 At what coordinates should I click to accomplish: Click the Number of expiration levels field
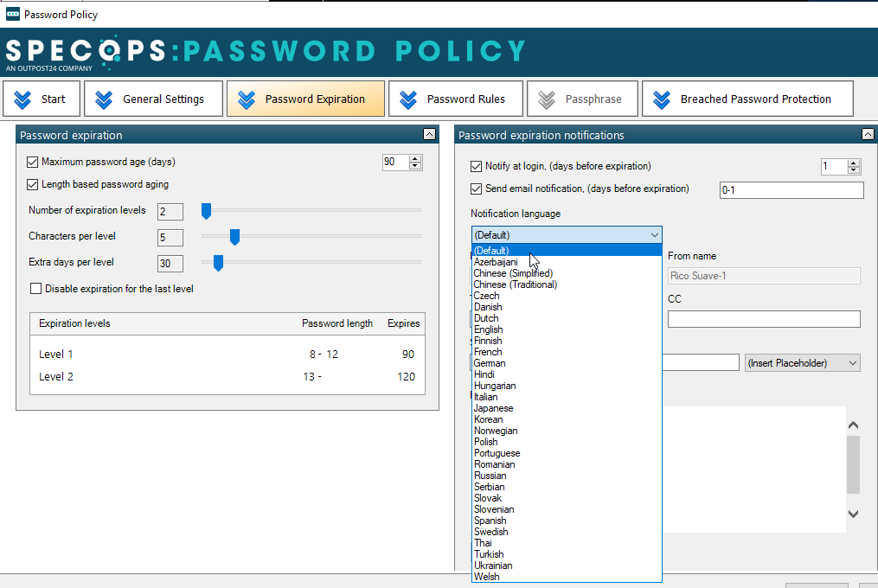tap(170, 212)
